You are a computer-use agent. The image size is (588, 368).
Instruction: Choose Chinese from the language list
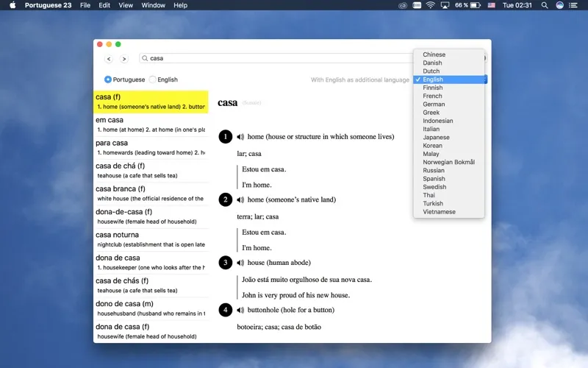(449, 54)
